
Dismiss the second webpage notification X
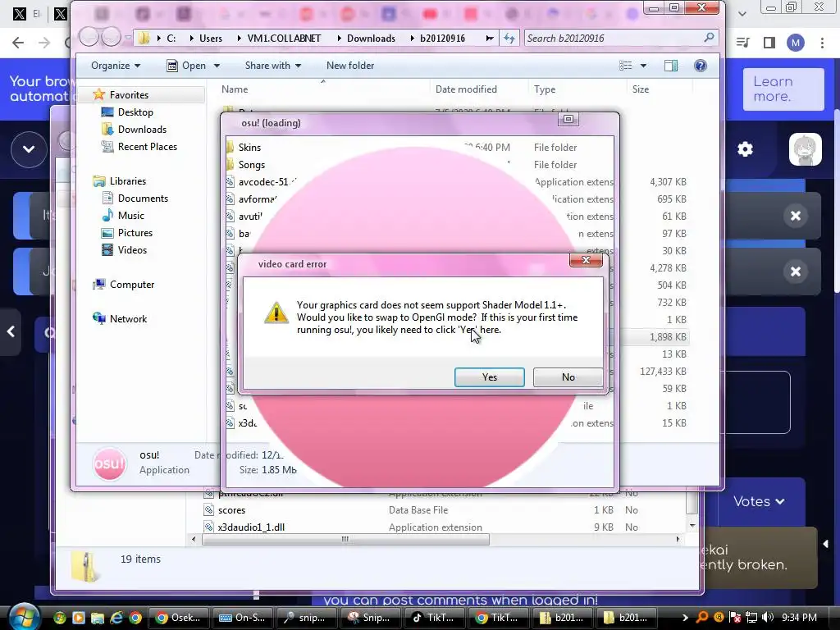[796, 271]
